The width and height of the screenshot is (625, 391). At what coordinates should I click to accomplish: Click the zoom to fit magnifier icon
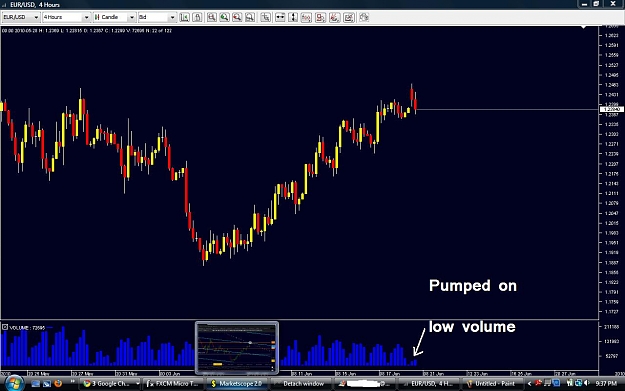point(250,17)
